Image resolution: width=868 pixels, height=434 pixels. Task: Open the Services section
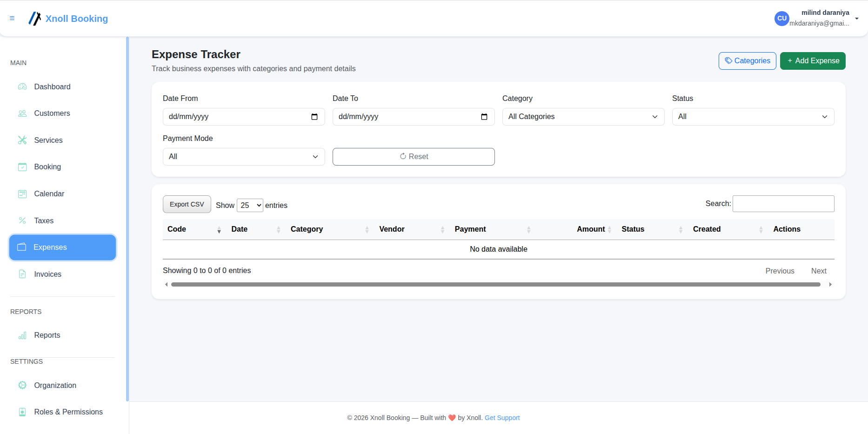click(x=48, y=140)
